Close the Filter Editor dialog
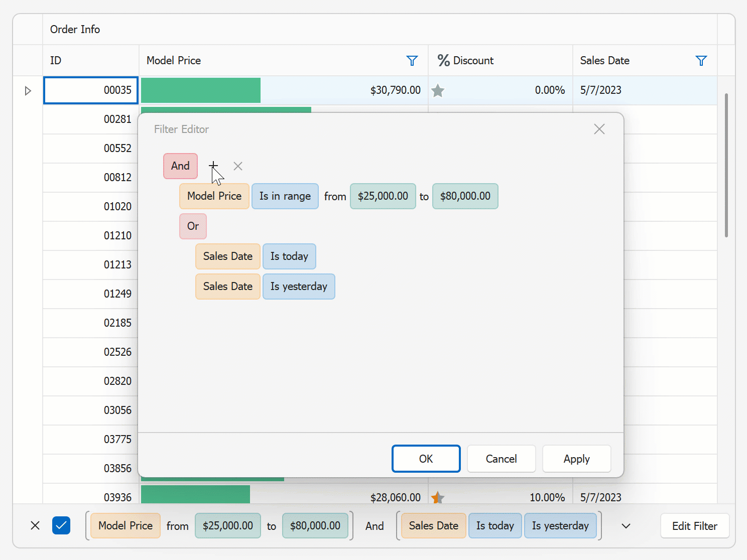 coord(599,129)
